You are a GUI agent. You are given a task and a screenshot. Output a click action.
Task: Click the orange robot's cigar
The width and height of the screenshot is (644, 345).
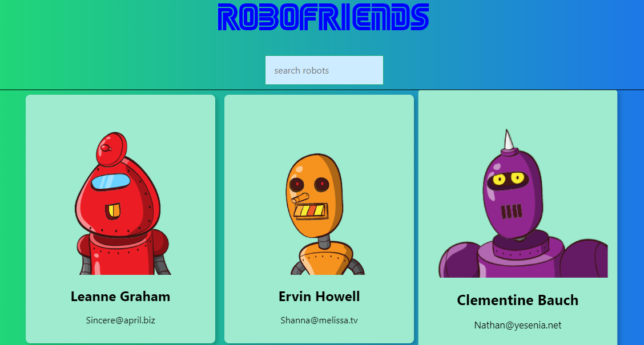(x=300, y=198)
